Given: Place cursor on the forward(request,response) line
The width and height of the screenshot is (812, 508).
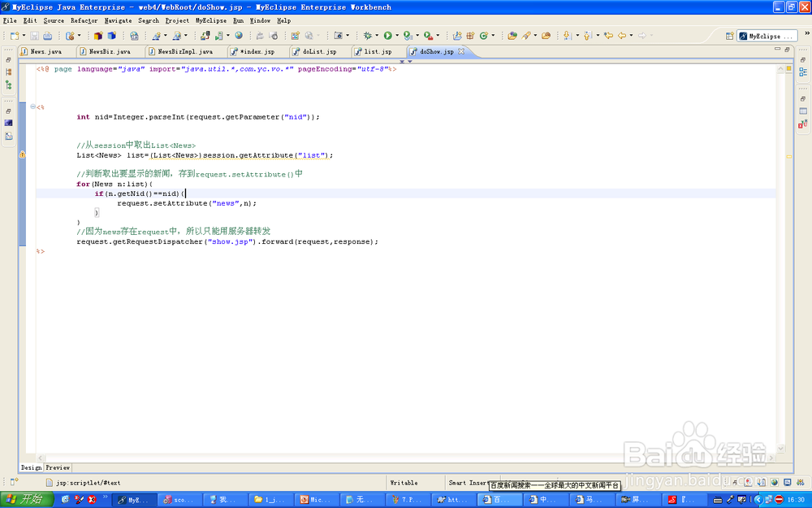Looking at the screenshot, I should [227, 241].
